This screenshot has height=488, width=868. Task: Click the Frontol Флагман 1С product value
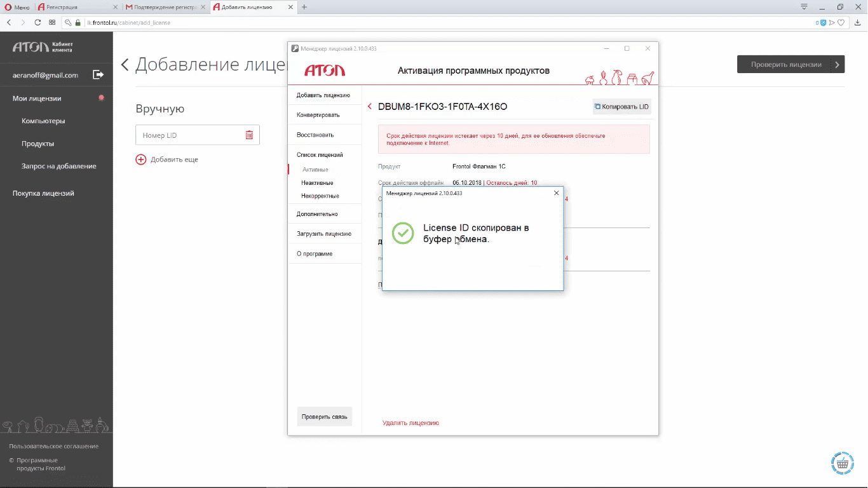coord(479,166)
